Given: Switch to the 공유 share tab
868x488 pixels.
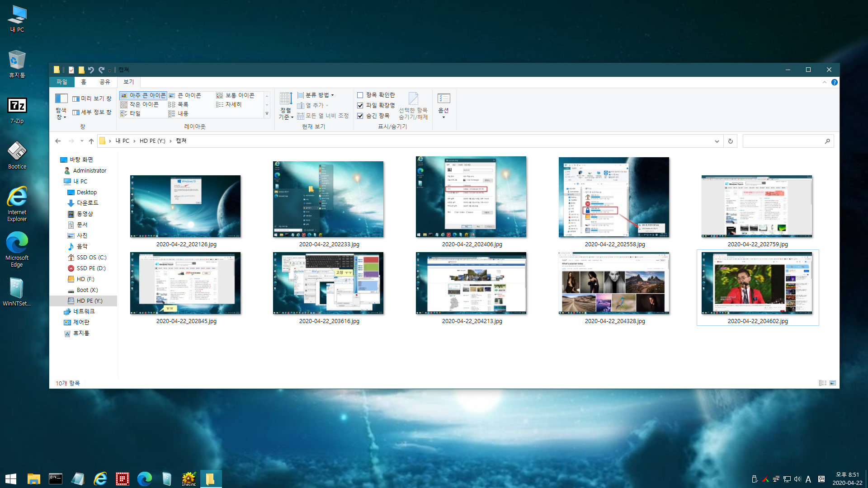Looking at the screenshot, I should [105, 82].
